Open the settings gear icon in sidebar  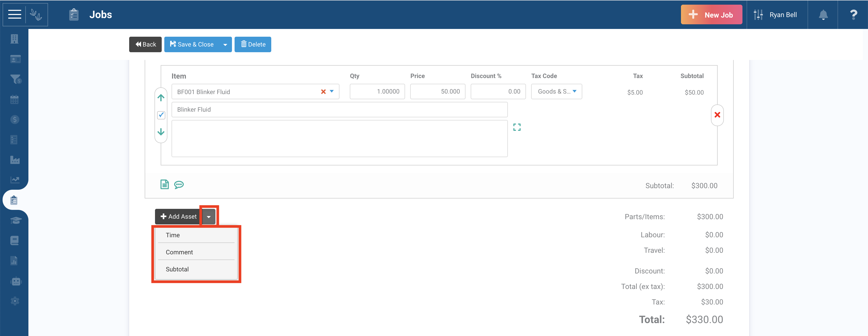15,301
